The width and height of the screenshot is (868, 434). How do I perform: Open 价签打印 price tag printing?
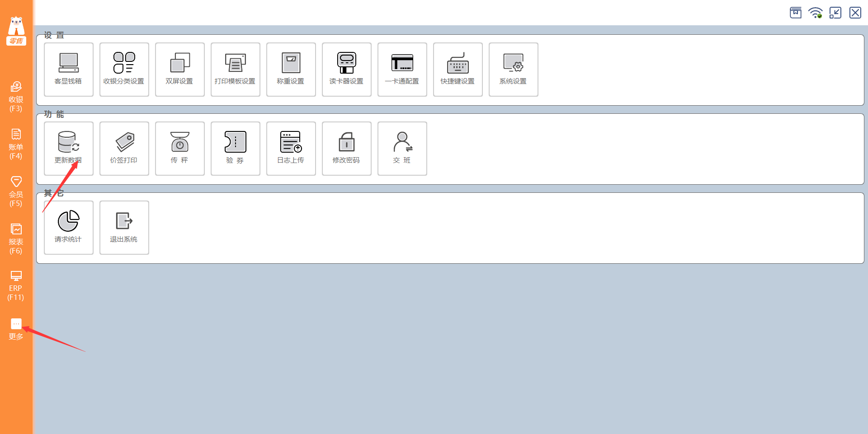[x=124, y=149]
